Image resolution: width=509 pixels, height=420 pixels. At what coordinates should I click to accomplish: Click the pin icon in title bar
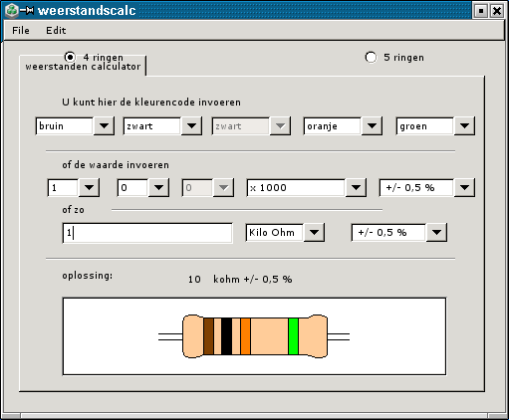coord(27,10)
